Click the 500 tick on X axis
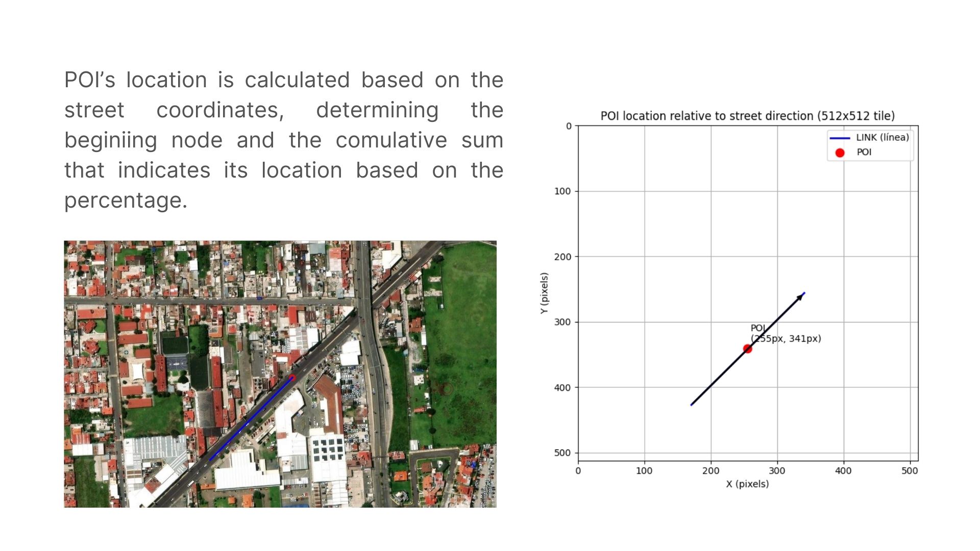The width and height of the screenshot is (980, 551). coord(910,470)
